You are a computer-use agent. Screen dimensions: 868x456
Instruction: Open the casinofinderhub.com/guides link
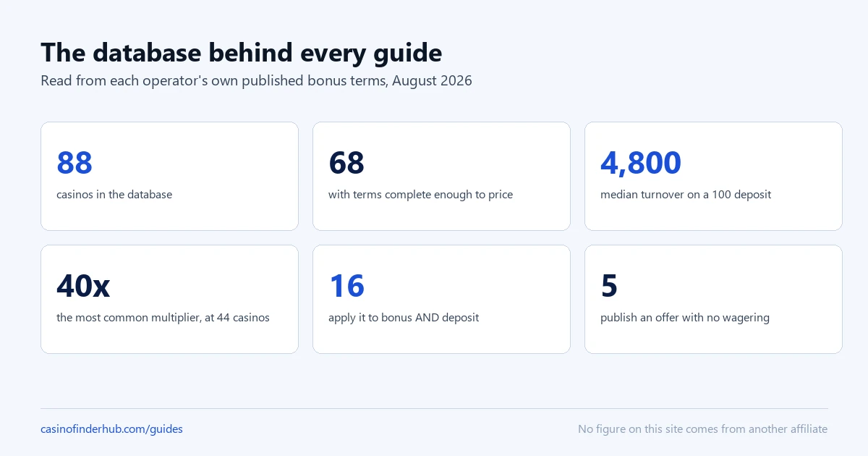coord(111,429)
